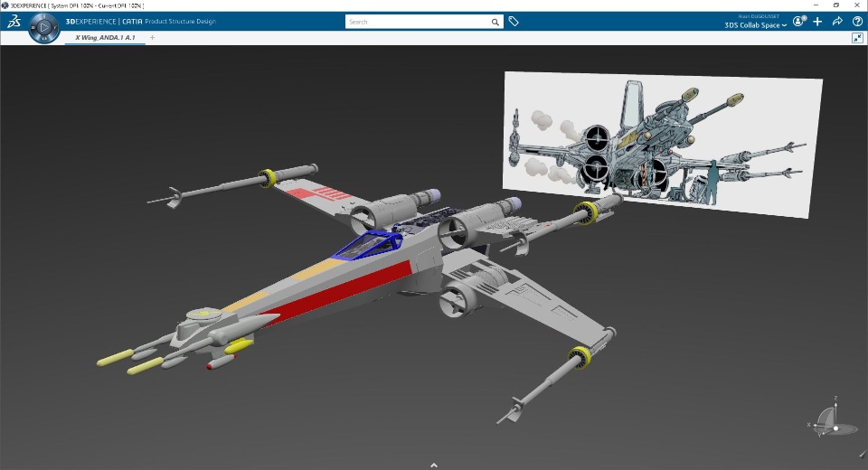Expand the 3DS Collab Space dropdown

pos(755,25)
